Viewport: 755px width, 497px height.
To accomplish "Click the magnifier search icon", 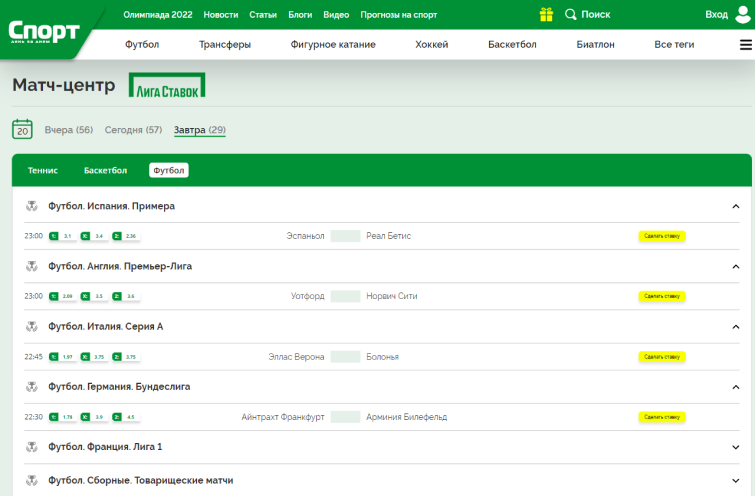I will pos(570,15).
